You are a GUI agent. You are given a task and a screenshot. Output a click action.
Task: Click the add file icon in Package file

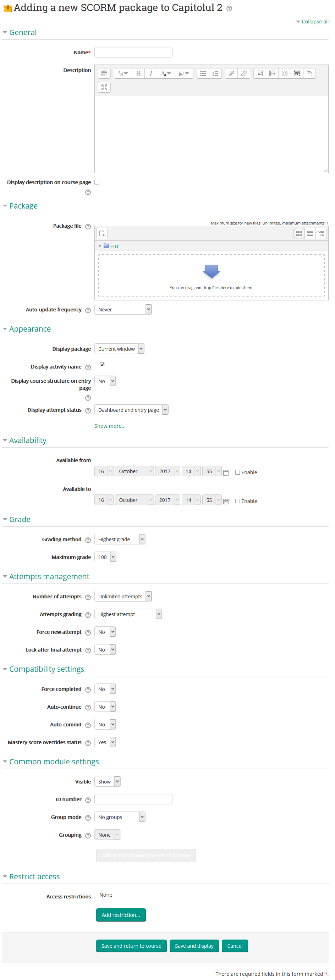(102, 233)
